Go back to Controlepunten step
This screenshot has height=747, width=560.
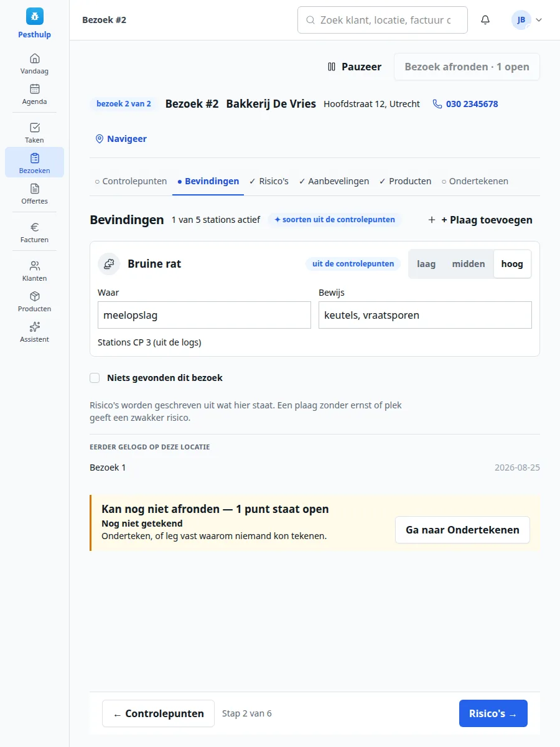(x=158, y=713)
